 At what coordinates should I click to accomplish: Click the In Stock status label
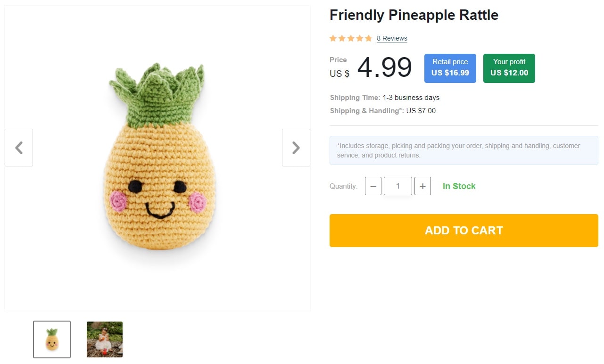[x=459, y=186]
